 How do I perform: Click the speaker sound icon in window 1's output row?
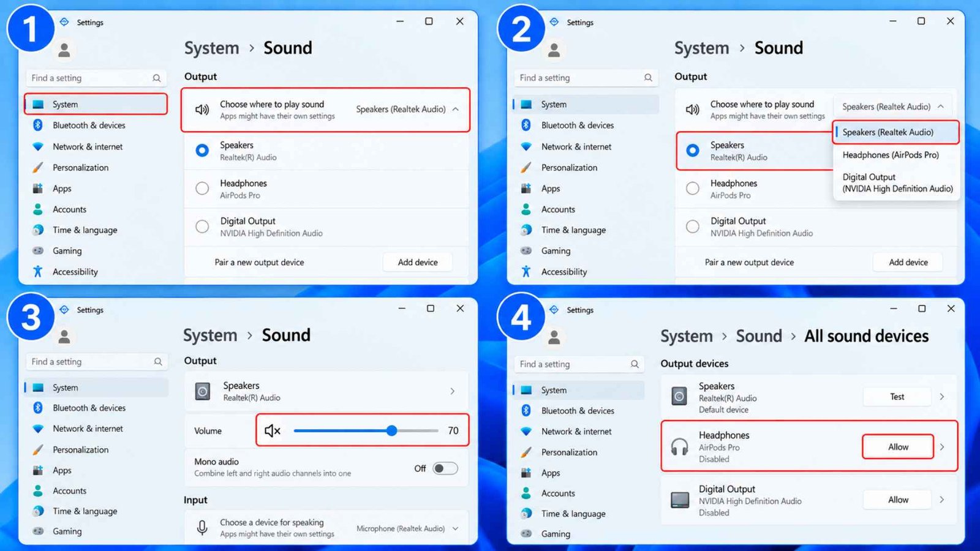coord(202,110)
